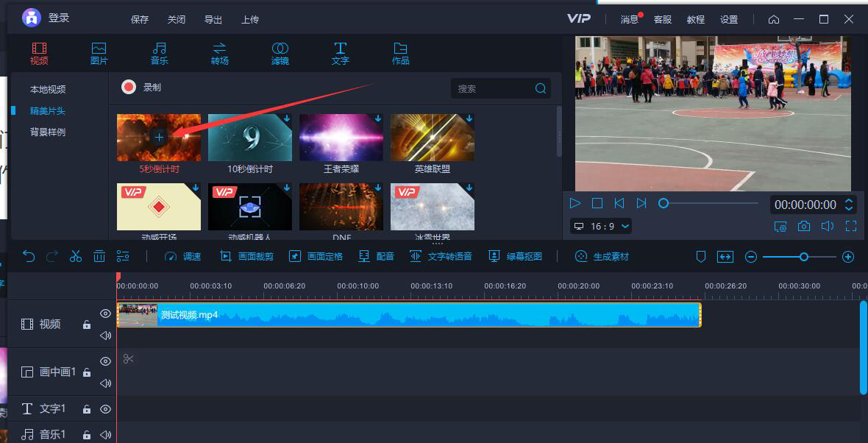Split clip with scissors tool

(x=76, y=256)
